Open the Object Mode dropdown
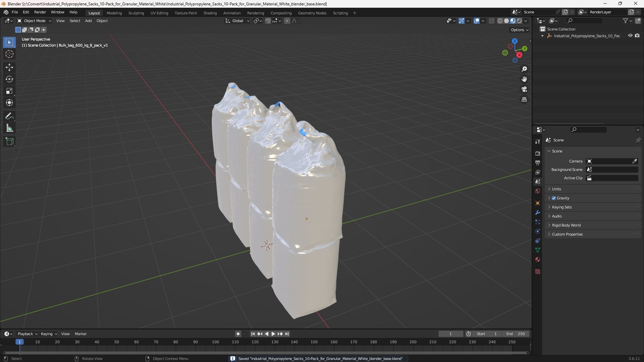644x362 pixels. point(34,21)
